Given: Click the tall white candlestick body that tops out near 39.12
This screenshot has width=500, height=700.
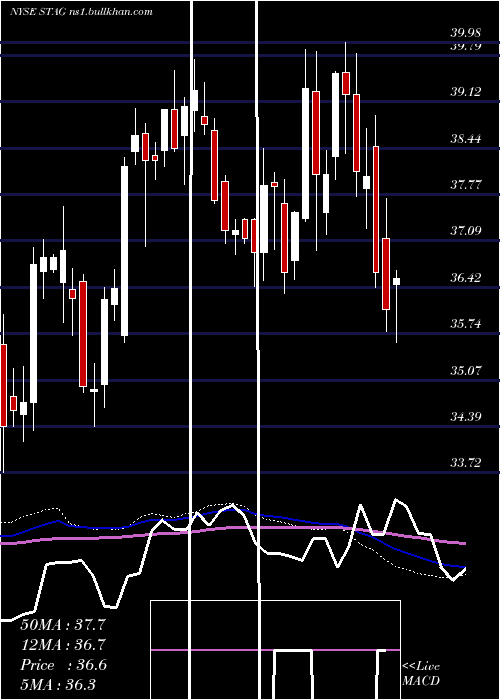Looking at the screenshot, I should coord(305,154).
